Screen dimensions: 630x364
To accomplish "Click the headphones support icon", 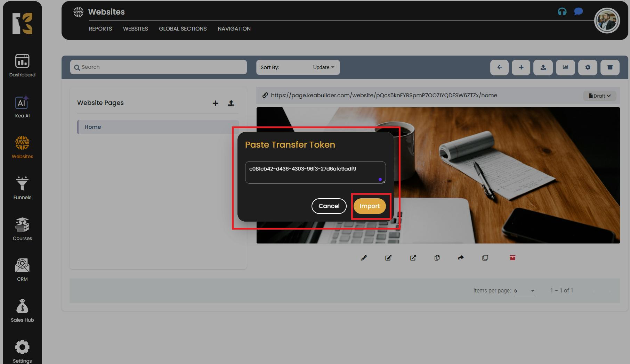I will pos(562,12).
